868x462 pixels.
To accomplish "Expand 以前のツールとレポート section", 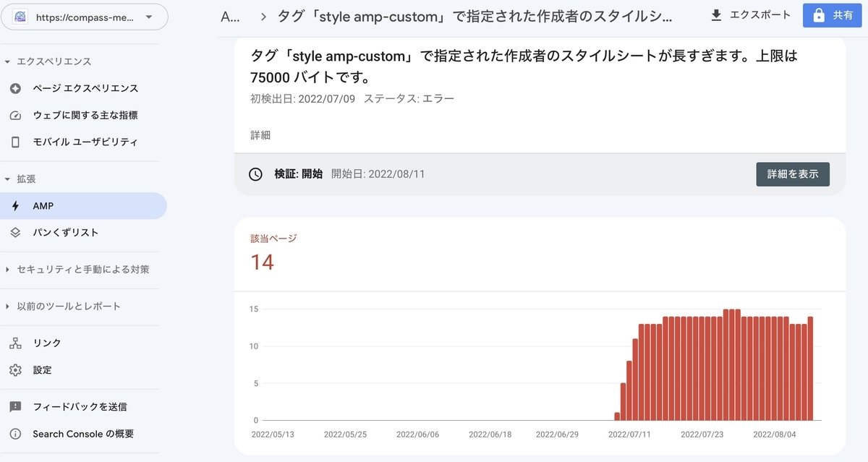I will (x=62, y=307).
